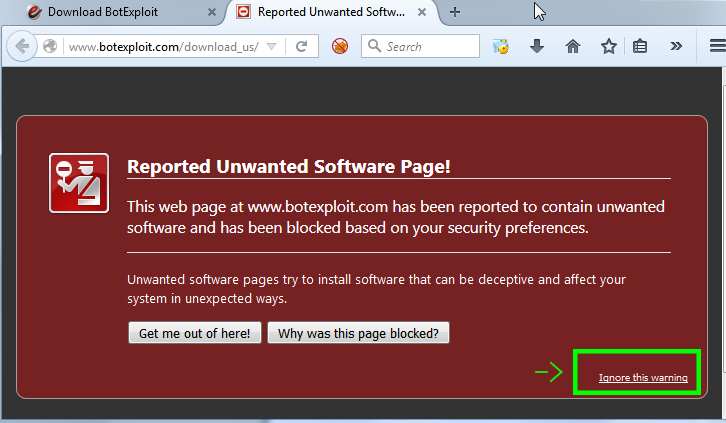Bookmark this page with the star
726x423 pixels.
[x=608, y=46]
